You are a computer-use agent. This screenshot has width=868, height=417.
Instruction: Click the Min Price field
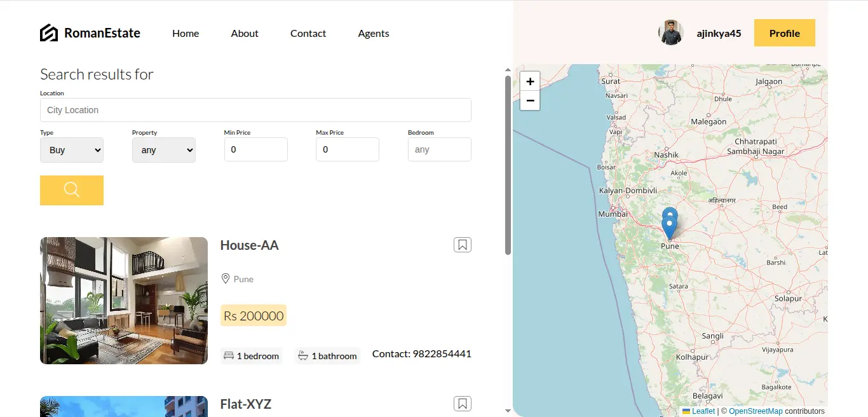[x=256, y=149]
